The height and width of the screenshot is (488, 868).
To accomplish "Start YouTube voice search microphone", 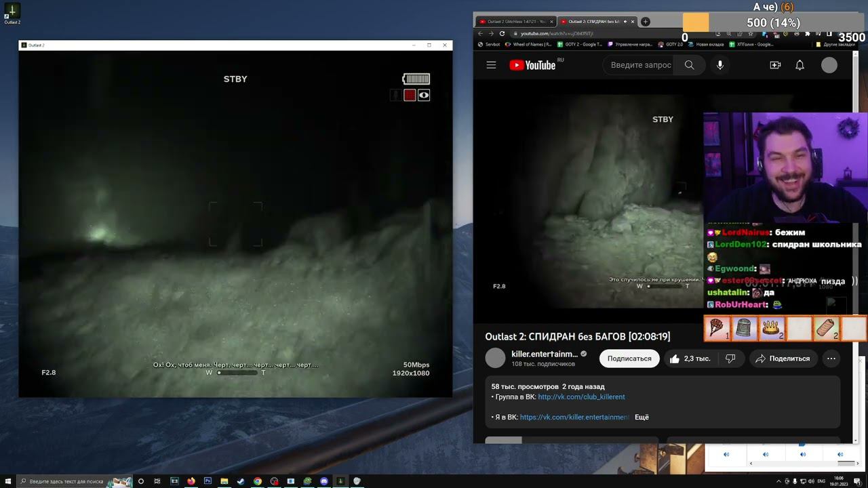I will (x=720, y=65).
